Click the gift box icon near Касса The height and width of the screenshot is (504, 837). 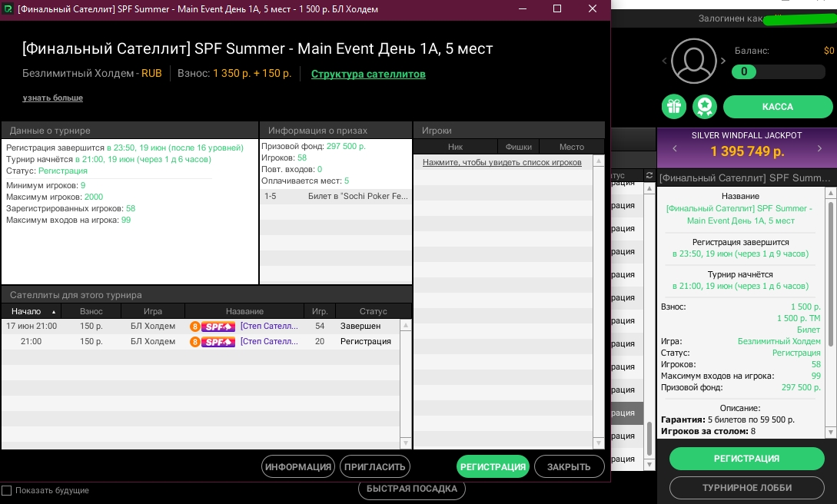(673, 107)
